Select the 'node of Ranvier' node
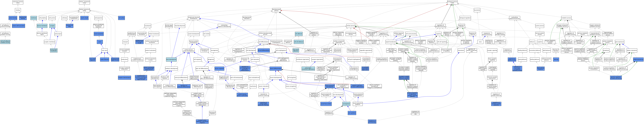Image resolution: width=644 pixels, height=124 pixels. coord(104,59)
